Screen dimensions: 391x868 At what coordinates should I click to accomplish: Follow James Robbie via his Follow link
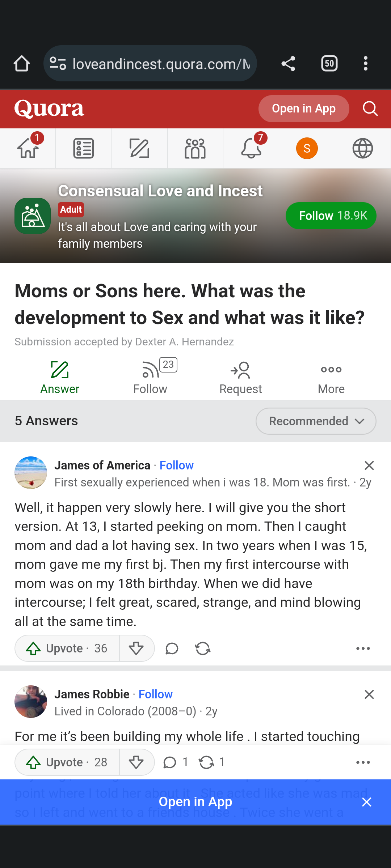pos(155,694)
